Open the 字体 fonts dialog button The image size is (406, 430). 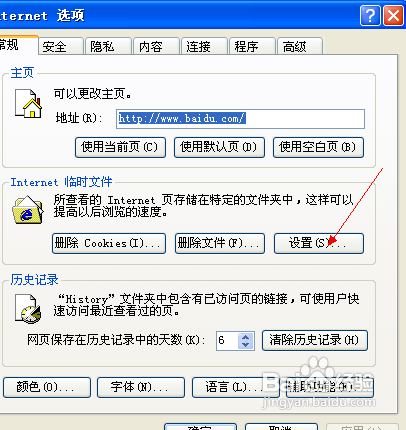pos(141,387)
